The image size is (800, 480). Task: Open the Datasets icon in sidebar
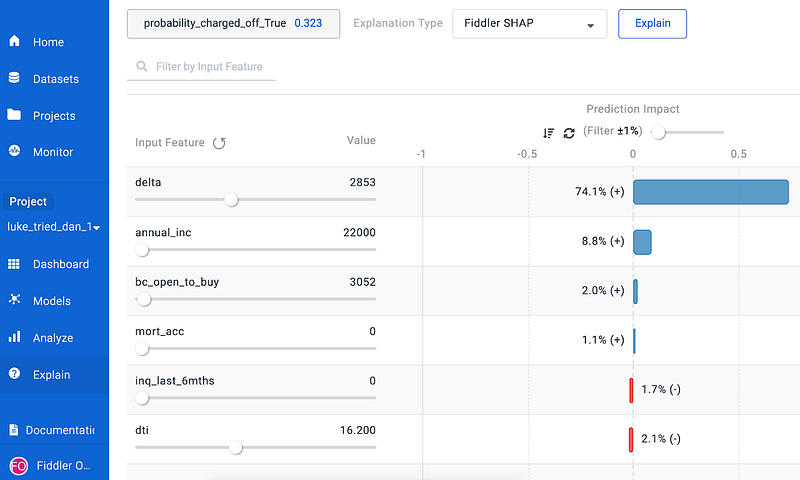point(14,78)
